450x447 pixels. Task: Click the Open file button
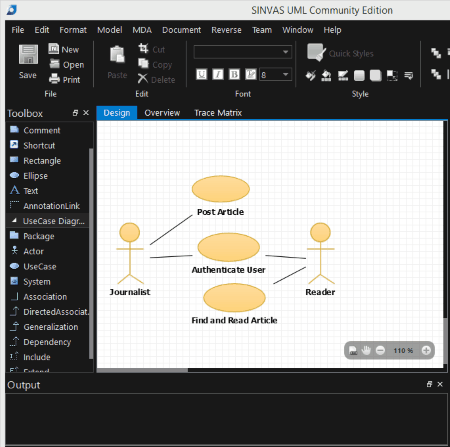tap(67, 64)
